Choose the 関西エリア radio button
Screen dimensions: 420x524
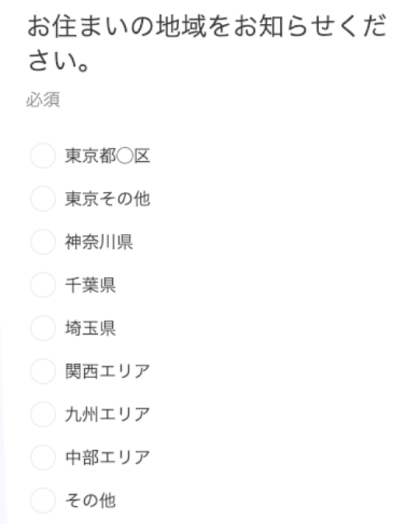pos(43,371)
